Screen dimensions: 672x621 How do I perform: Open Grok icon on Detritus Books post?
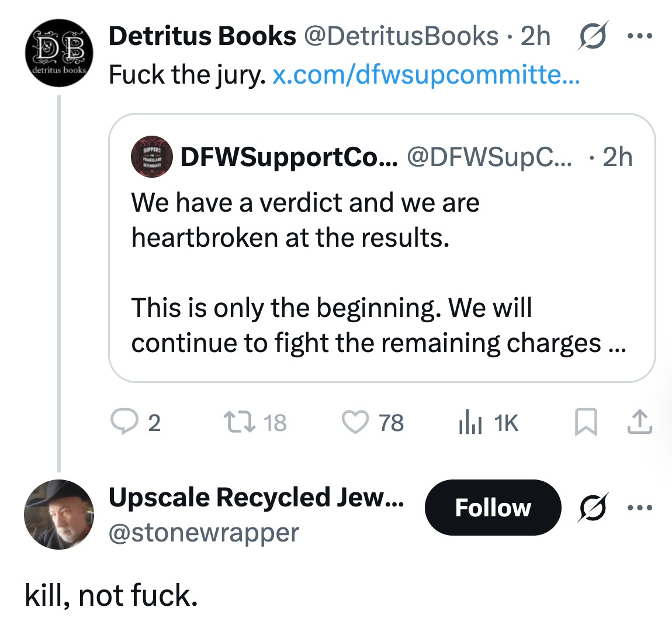click(591, 37)
